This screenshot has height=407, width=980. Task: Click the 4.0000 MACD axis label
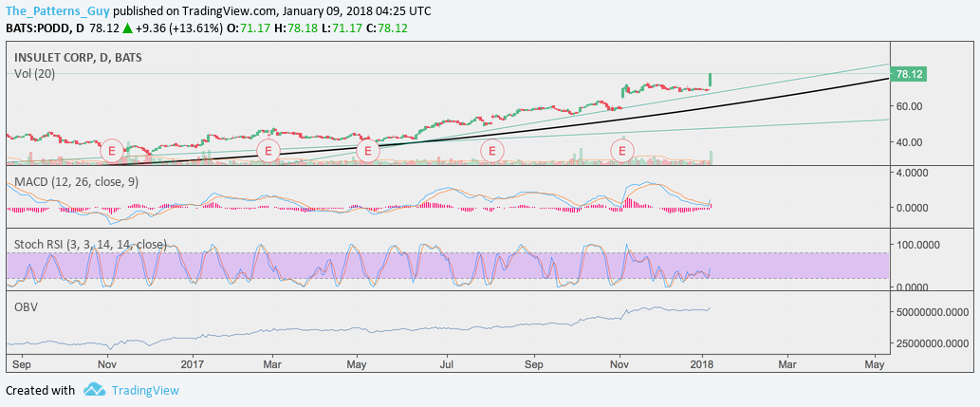(x=912, y=172)
